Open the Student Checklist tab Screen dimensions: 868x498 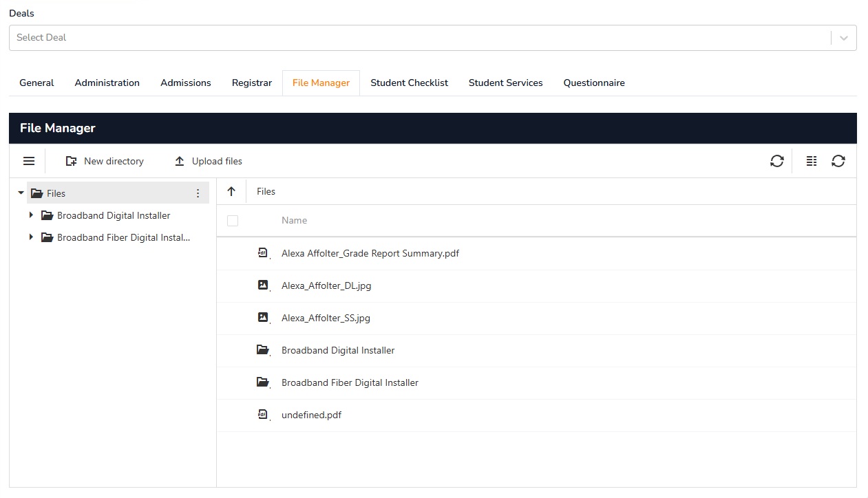[409, 83]
